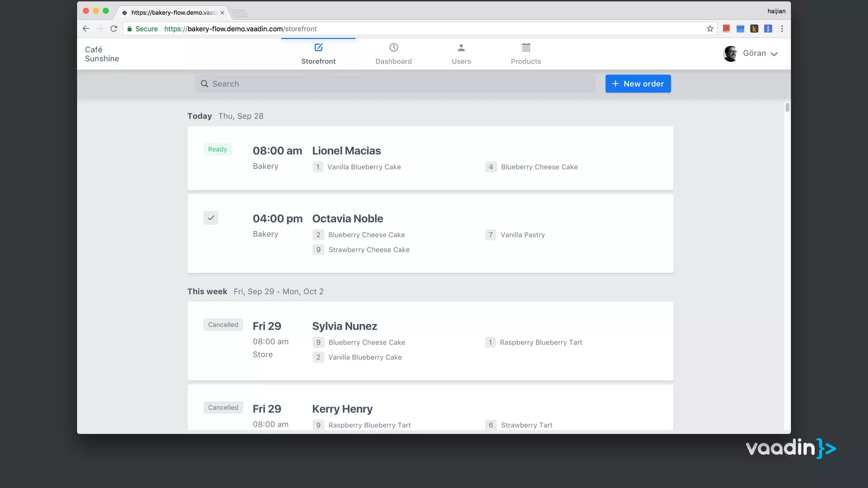Click the orange K extension icon
This screenshot has width=868, height=488.
click(754, 29)
